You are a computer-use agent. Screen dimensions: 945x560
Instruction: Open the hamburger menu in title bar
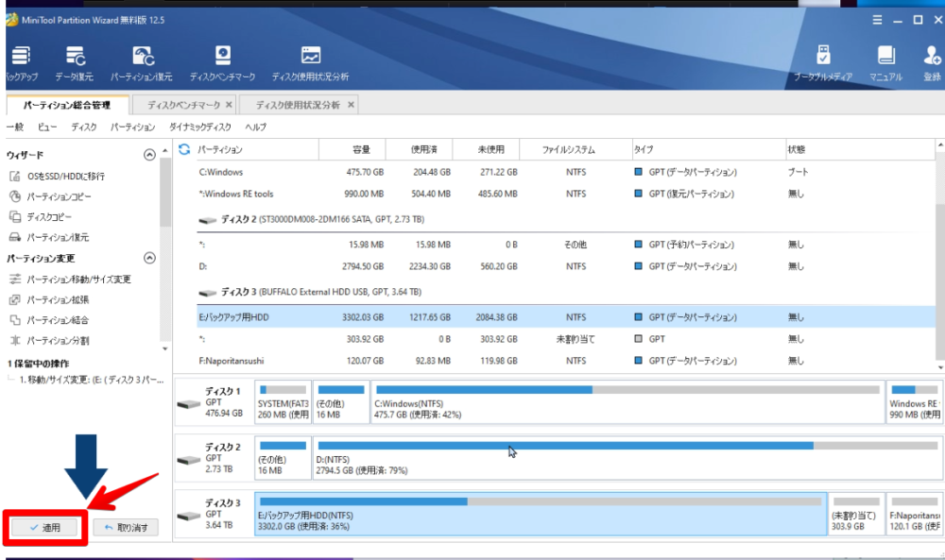coord(877,20)
